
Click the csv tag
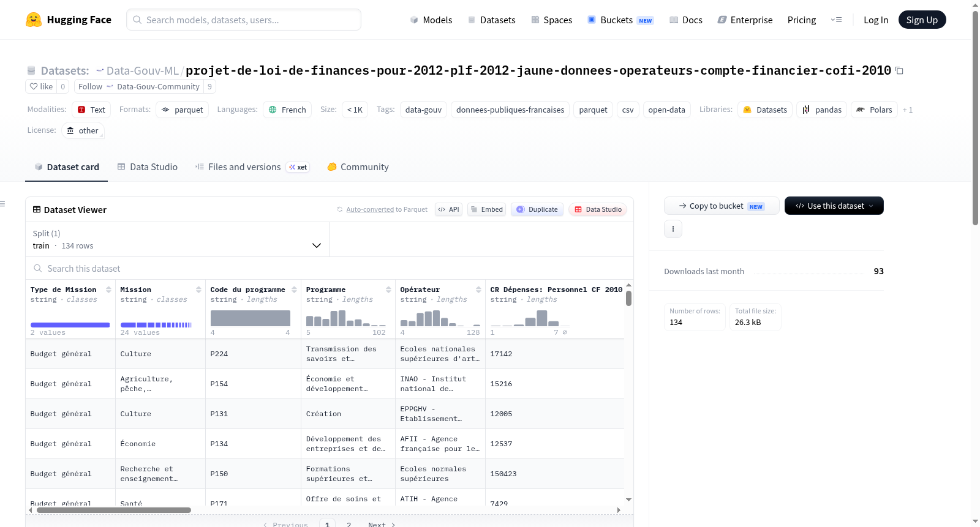[628, 110]
